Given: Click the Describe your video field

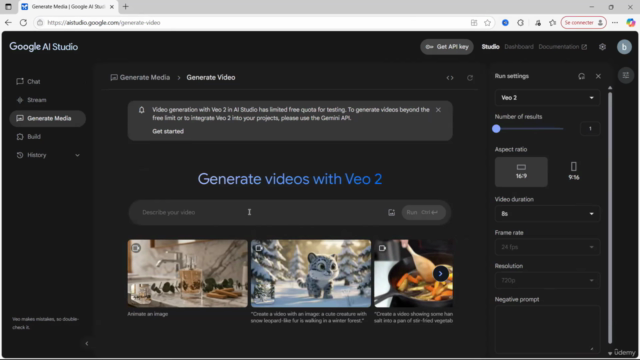Looking at the screenshot, I should tap(261, 212).
